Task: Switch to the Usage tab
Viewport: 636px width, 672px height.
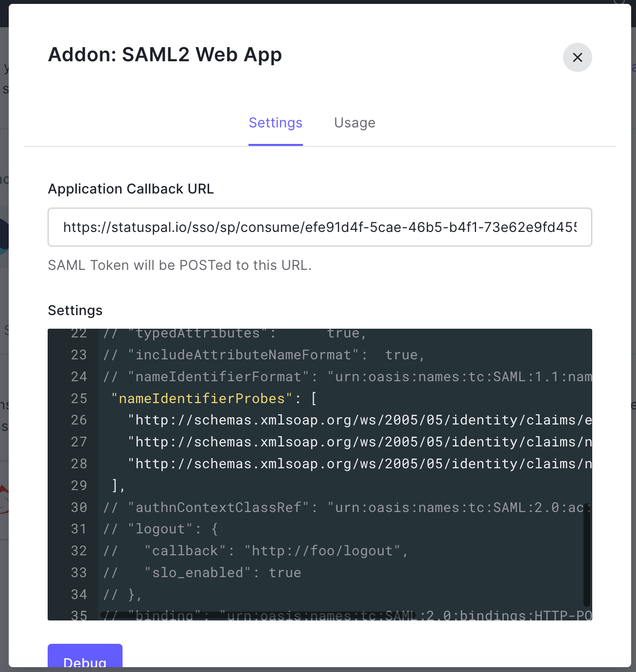Action: coord(354,123)
